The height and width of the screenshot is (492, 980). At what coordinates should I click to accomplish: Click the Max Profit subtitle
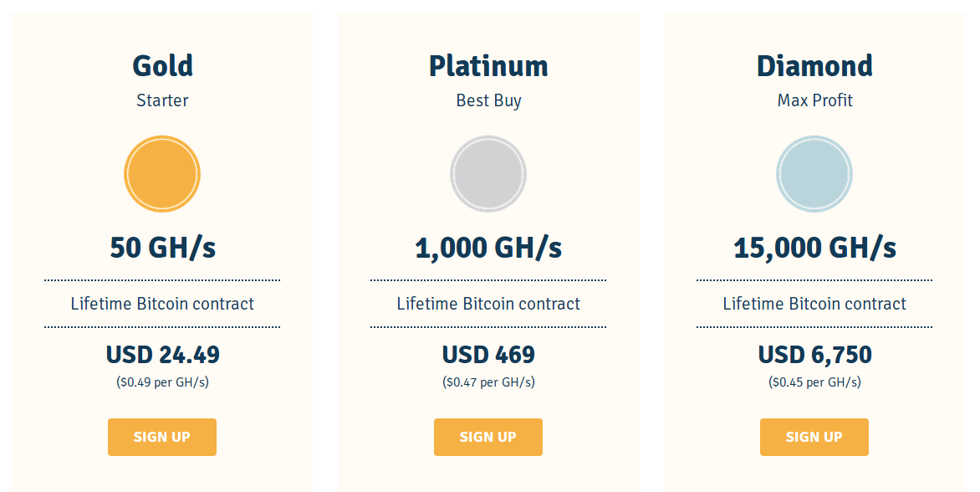point(814,100)
